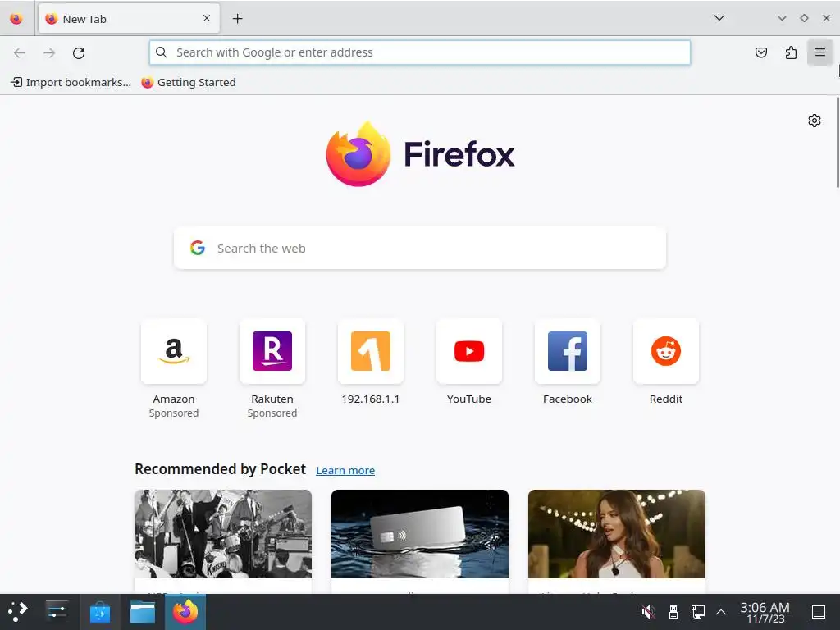Open the network connections tray icon
This screenshot has width=840, height=630.
click(697, 612)
